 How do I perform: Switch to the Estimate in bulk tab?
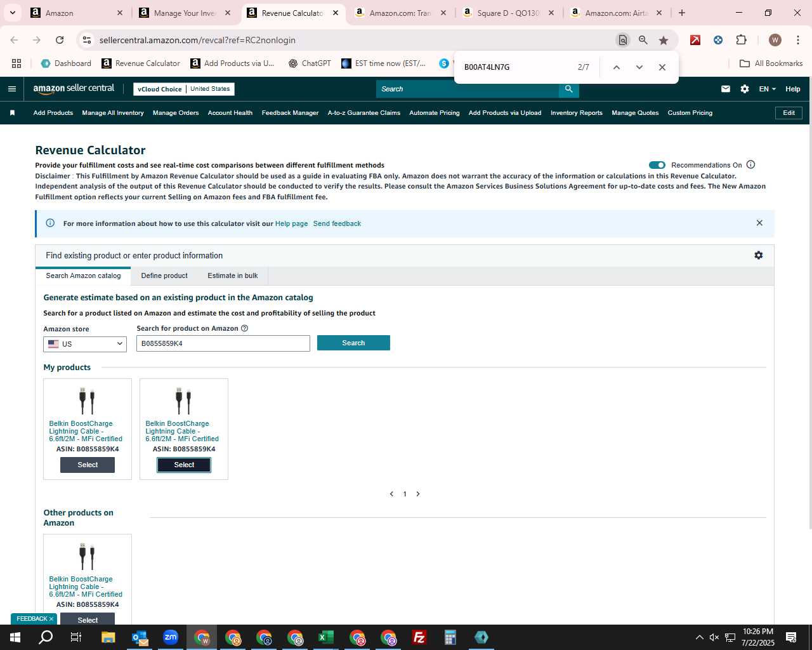point(233,275)
